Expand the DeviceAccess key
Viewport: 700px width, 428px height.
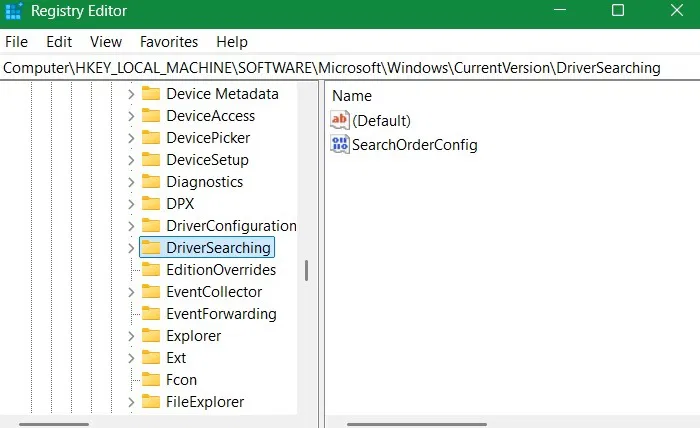pyautogui.click(x=131, y=116)
